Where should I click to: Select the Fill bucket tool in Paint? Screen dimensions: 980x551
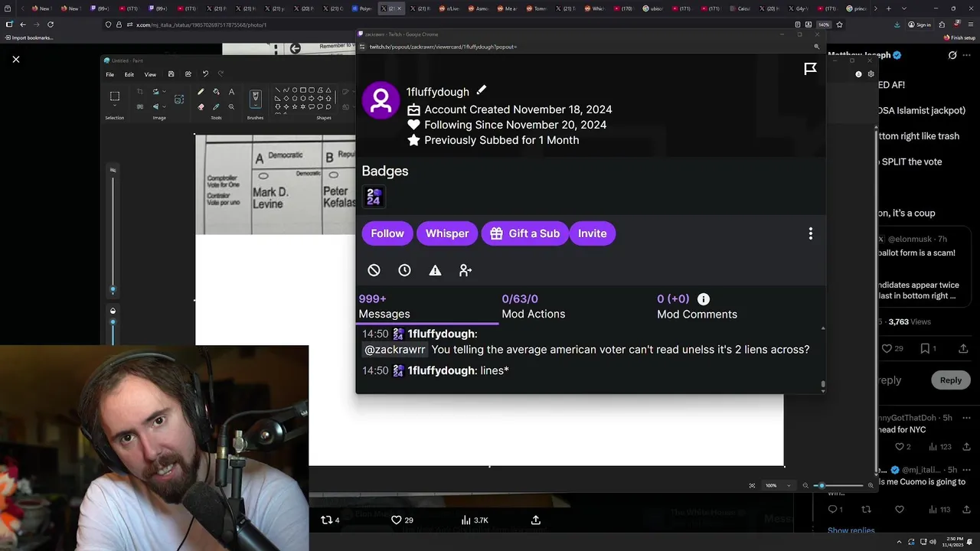[x=216, y=92]
